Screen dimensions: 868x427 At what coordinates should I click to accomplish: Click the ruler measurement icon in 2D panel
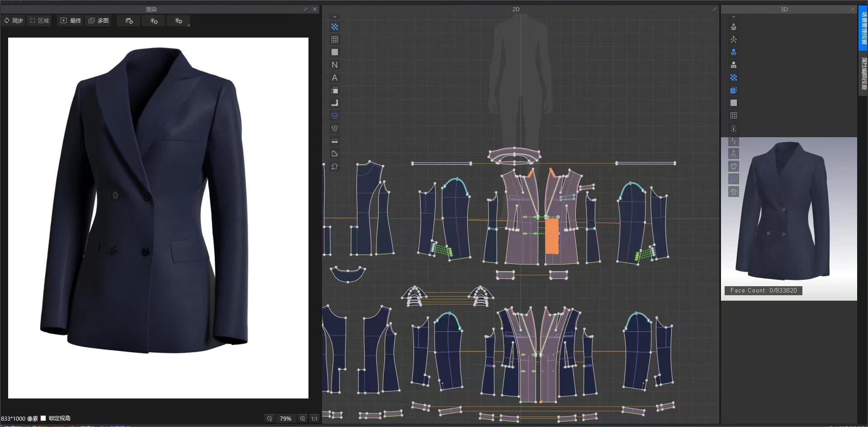click(x=335, y=103)
